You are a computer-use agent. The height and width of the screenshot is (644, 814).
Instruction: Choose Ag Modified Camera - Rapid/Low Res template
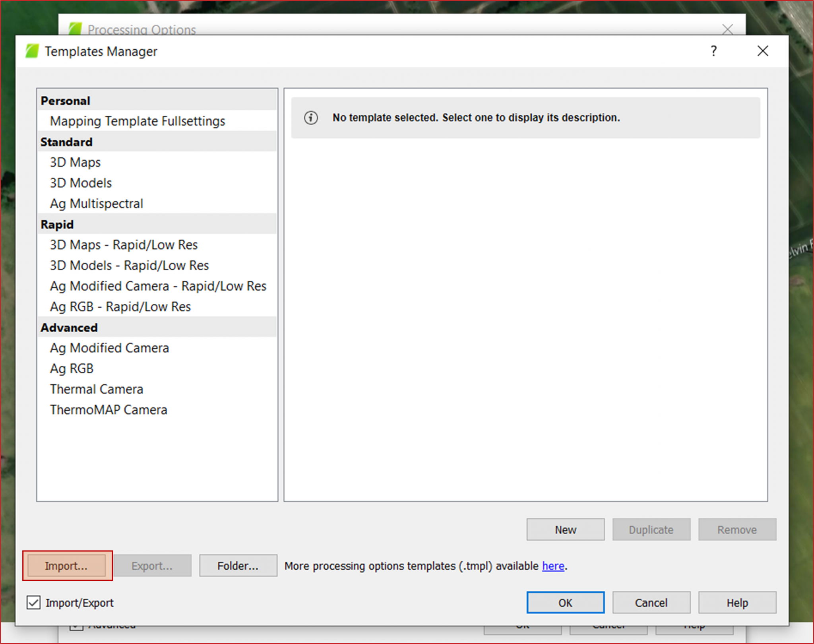point(158,286)
